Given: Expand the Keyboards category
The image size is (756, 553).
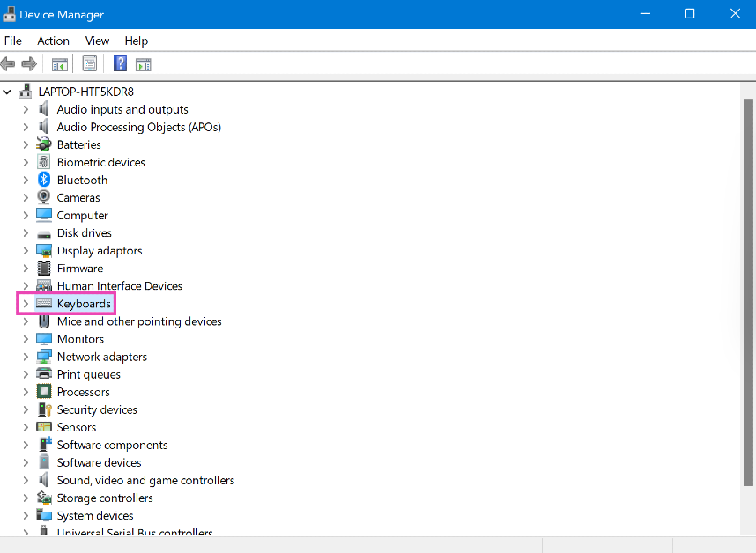Looking at the screenshot, I should (x=26, y=304).
